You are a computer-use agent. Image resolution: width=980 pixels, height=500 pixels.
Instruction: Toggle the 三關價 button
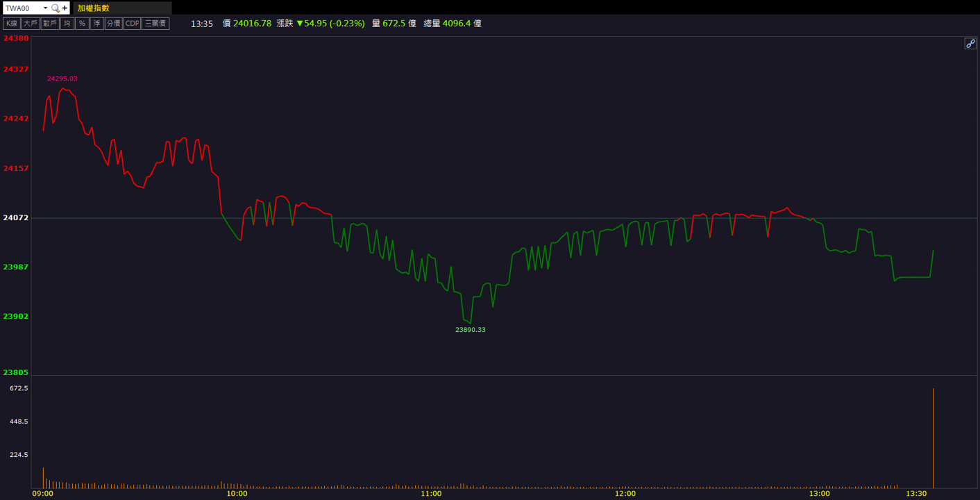(x=155, y=24)
